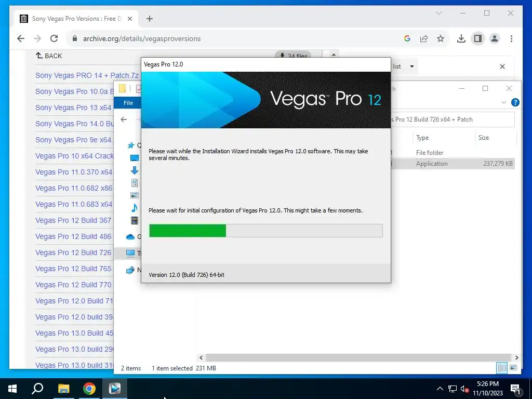Click Explorer horizontal scrollbar
This screenshot has height=399, width=532.
click(358, 357)
